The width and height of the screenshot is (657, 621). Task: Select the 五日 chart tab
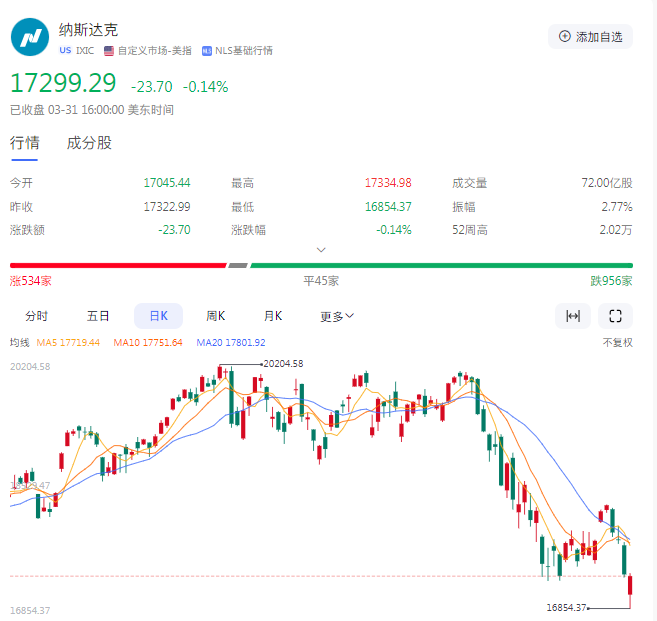(98, 316)
